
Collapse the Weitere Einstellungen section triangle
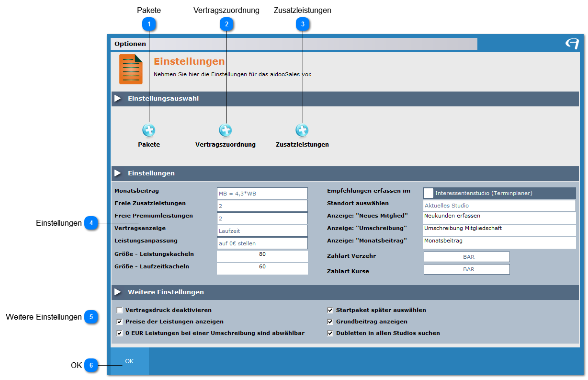click(118, 292)
